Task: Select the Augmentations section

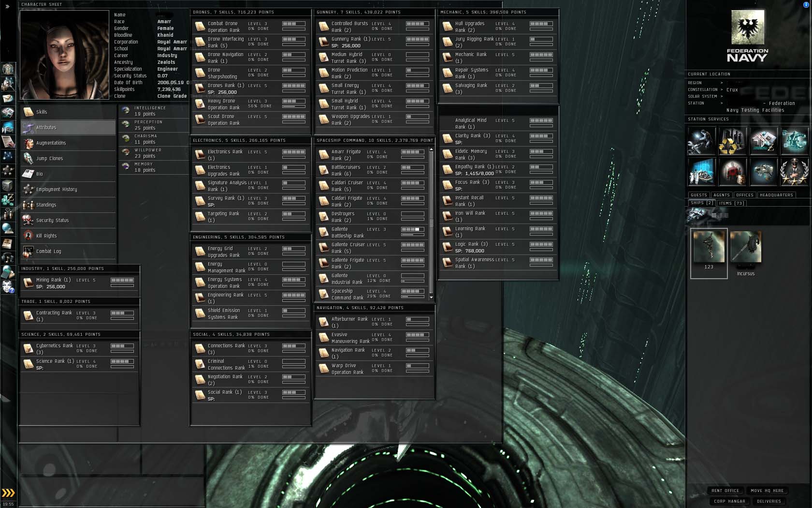Action: point(68,143)
